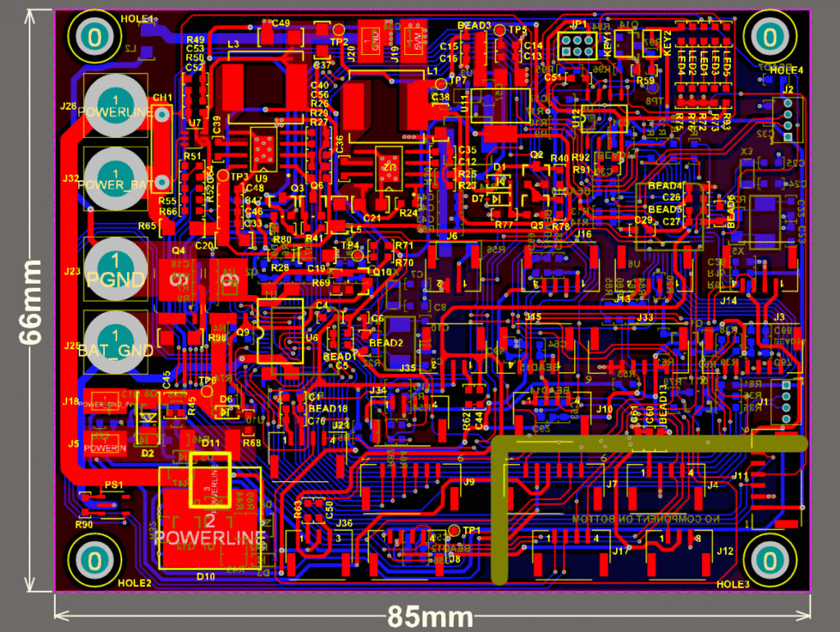840x632 pixels.
Task: Click the J23 PGND pad
Action: point(116,269)
